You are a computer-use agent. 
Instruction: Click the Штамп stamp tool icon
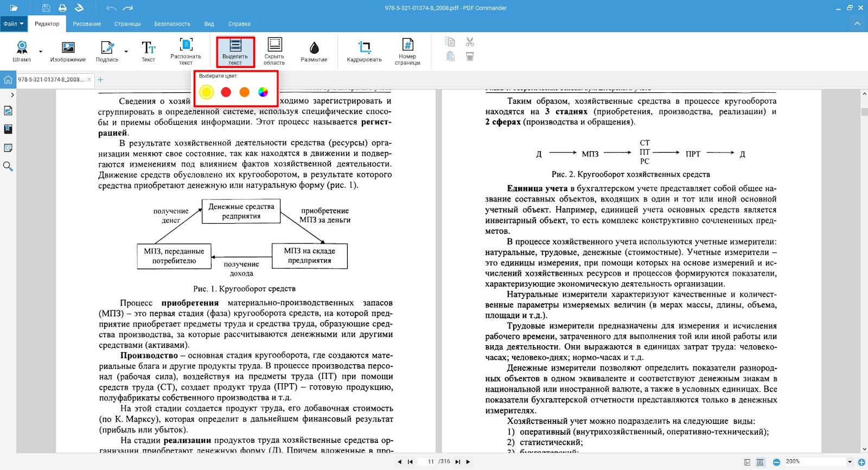[22, 51]
